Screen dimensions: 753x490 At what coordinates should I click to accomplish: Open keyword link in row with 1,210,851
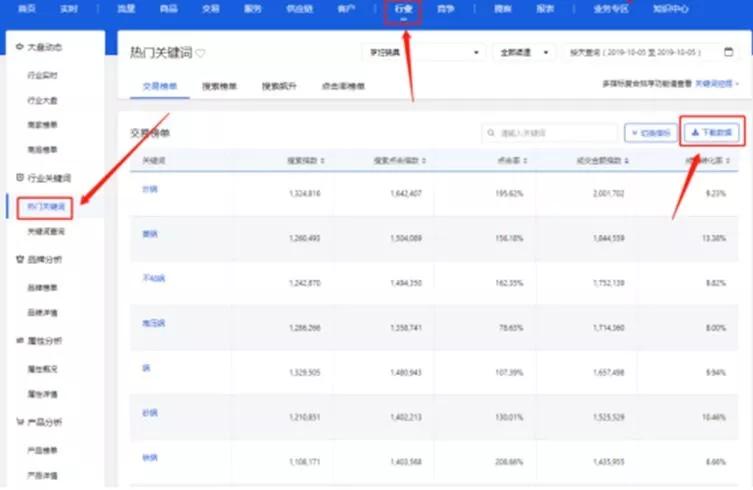[150, 413]
